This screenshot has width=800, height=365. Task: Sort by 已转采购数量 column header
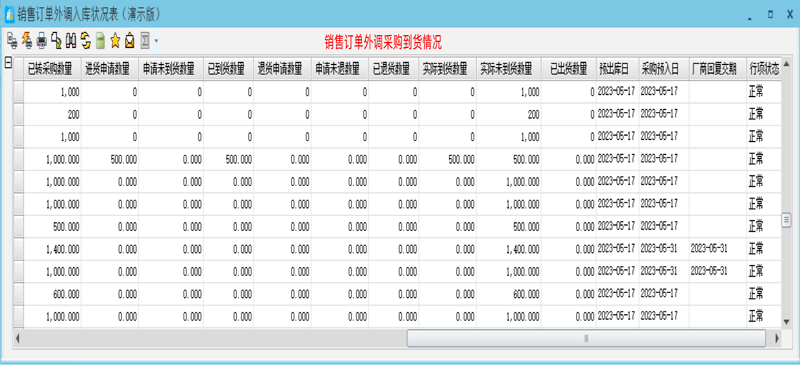pos(53,69)
